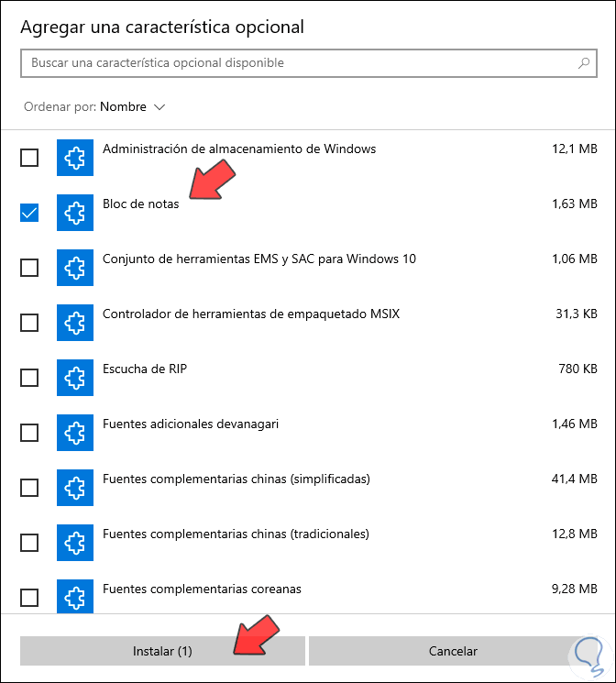Check Conjunto de herramientas EMS y SAC
The height and width of the screenshot is (683, 616).
point(29,268)
